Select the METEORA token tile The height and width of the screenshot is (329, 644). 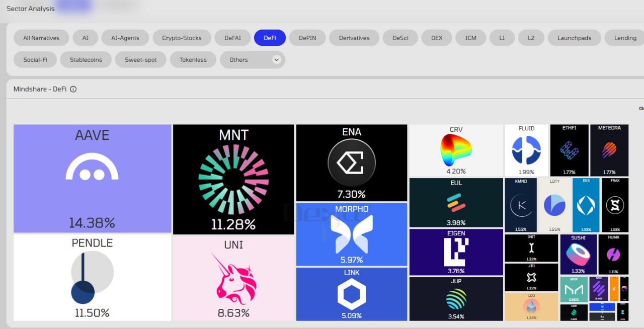click(609, 150)
